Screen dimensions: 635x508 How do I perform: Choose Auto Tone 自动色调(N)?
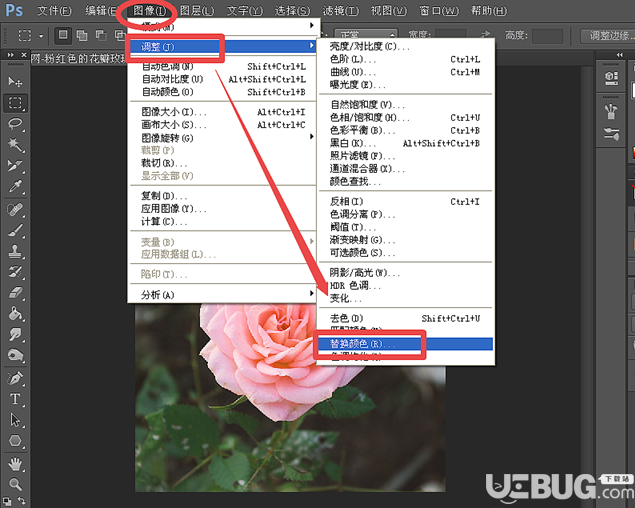tap(222, 66)
